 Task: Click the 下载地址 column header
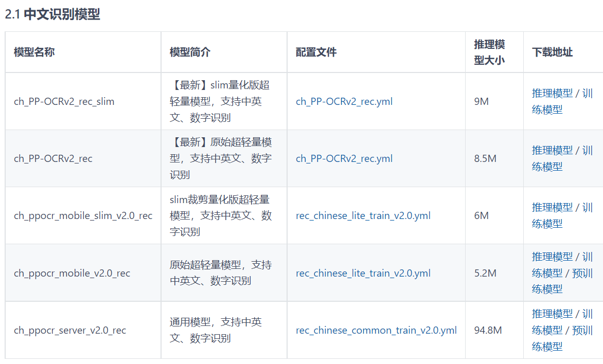pos(552,52)
